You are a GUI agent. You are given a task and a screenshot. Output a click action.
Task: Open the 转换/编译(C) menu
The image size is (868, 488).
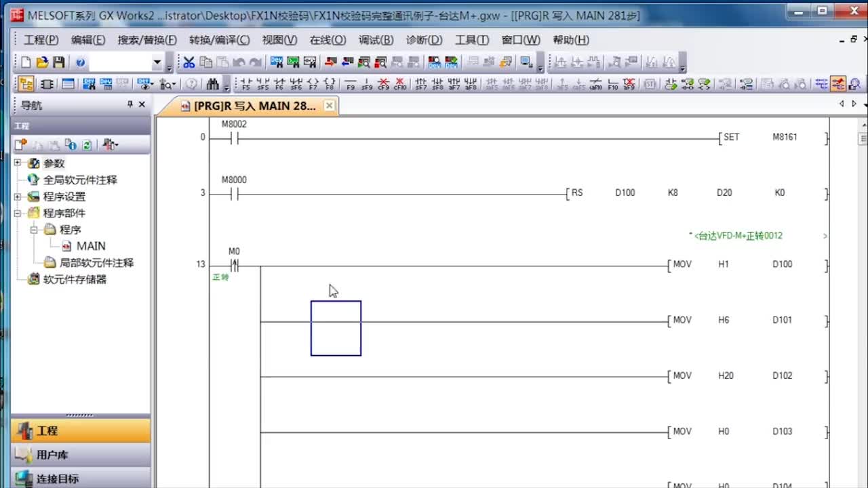click(x=219, y=40)
